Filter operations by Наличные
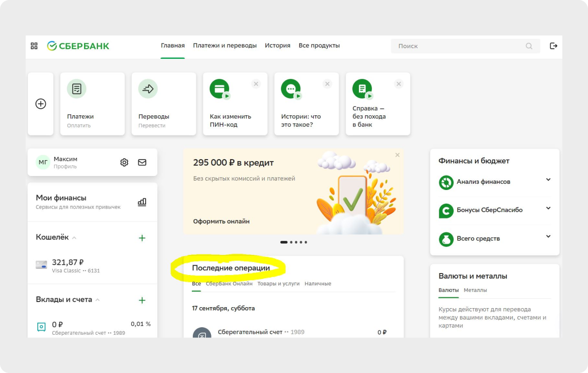The width and height of the screenshot is (588, 373). click(318, 284)
